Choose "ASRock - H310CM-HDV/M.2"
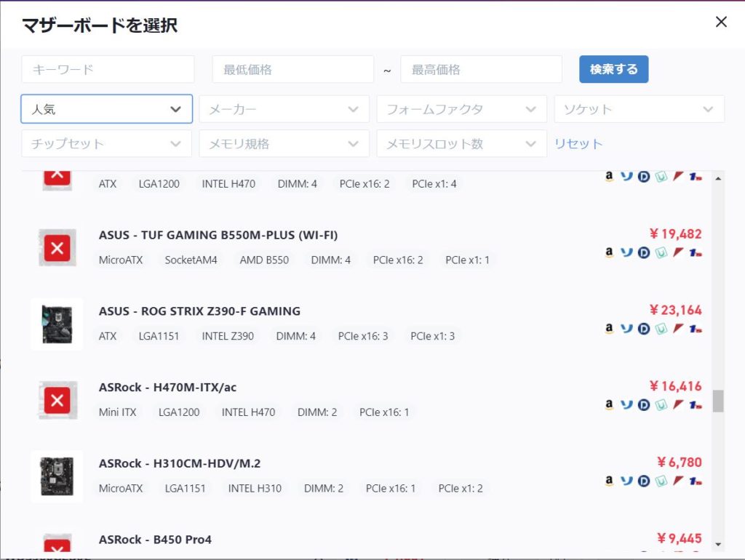 (x=180, y=463)
